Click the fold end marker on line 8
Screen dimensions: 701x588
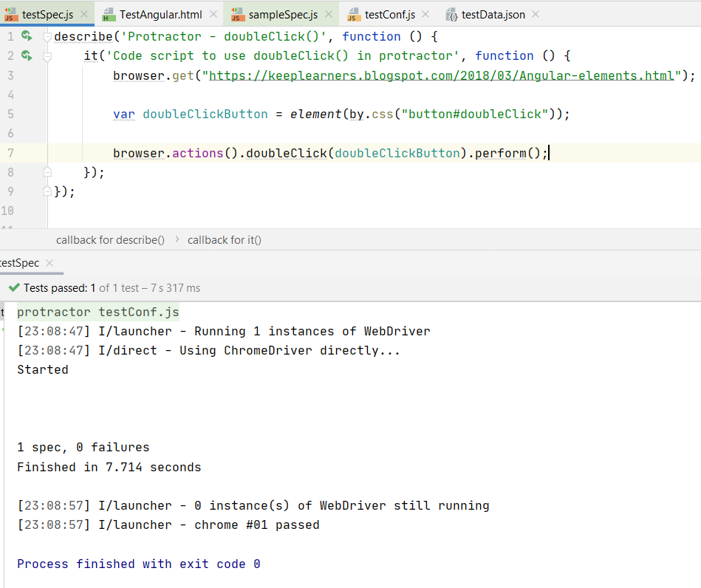47,171
